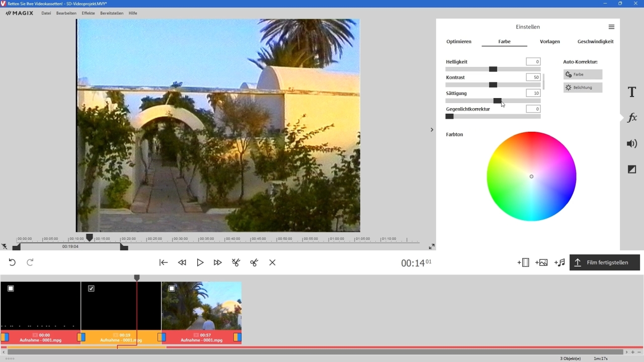Collapse the side panel with arrow

(432, 130)
